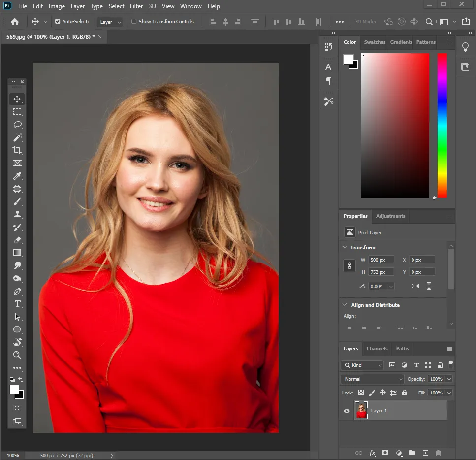Enable Show Transform Controls checkbox
The width and height of the screenshot is (476, 460).
(134, 22)
